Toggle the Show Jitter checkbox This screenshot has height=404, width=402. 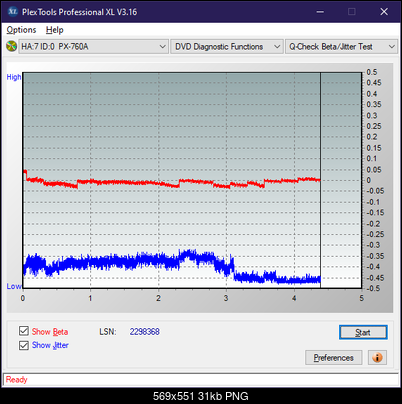click(x=24, y=345)
